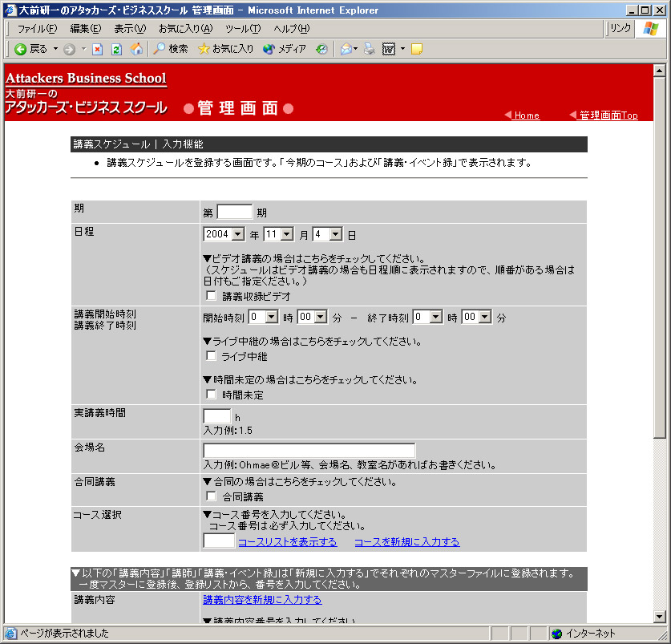Open the ツール(T) menu
671x644 pixels.
tap(243, 29)
